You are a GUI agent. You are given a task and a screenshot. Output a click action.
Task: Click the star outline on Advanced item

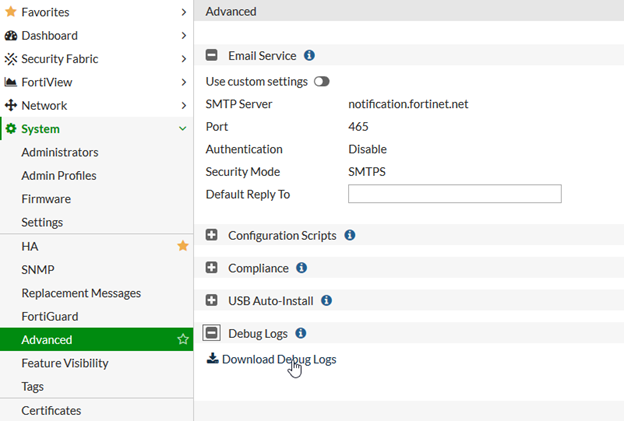pyautogui.click(x=182, y=340)
